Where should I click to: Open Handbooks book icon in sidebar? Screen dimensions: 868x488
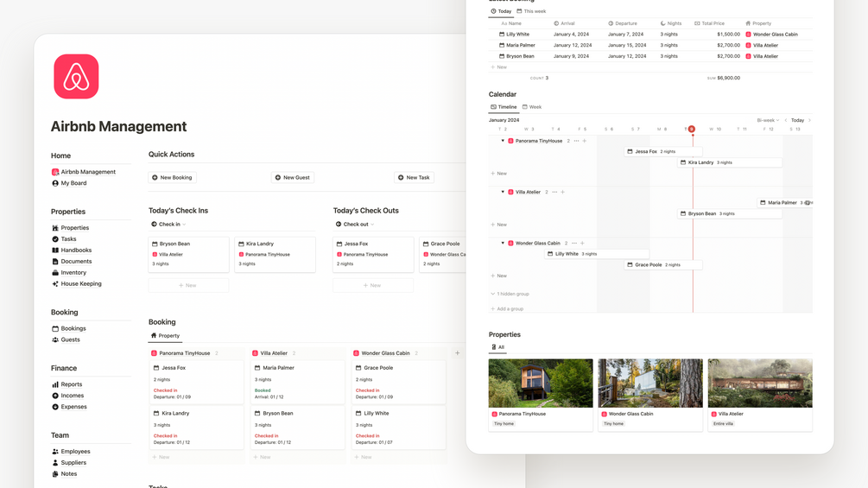55,250
